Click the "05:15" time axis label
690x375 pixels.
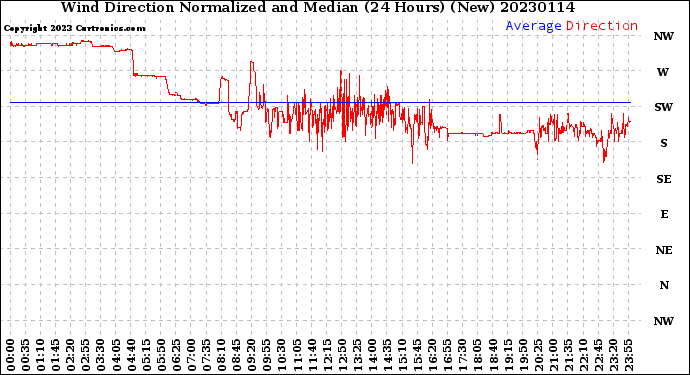[146, 355]
